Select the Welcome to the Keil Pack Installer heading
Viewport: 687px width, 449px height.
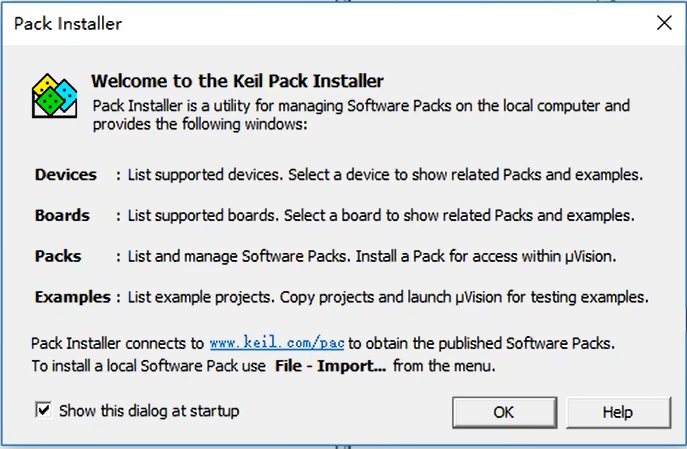pos(237,81)
